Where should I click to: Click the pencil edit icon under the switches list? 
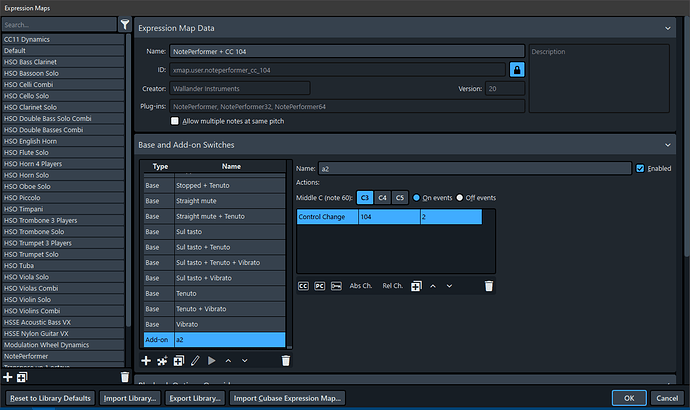coord(195,361)
